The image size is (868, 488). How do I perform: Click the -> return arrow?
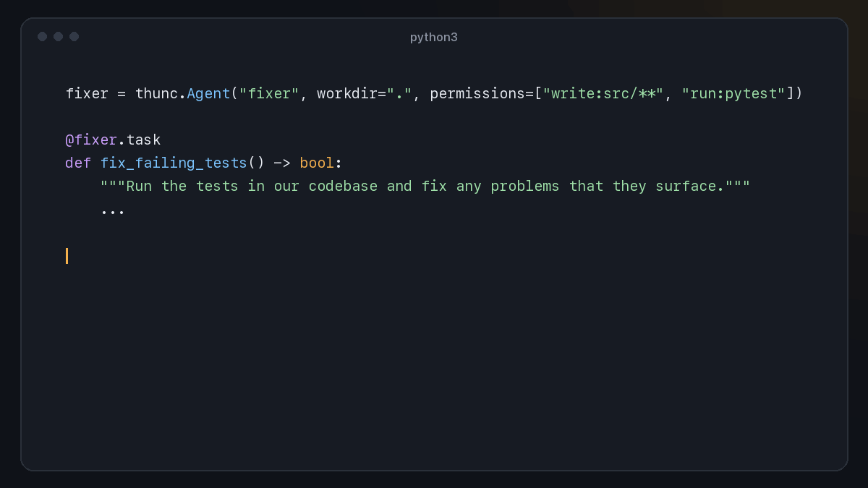(282, 163)
